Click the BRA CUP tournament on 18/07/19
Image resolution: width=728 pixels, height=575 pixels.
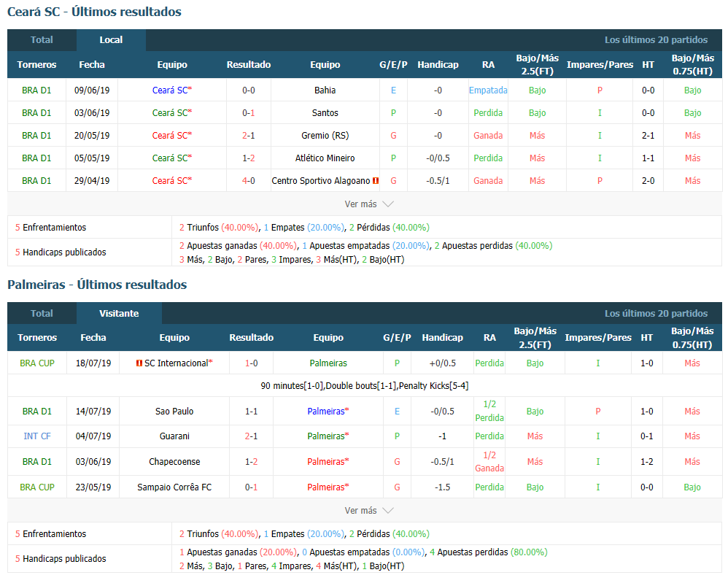37,363
